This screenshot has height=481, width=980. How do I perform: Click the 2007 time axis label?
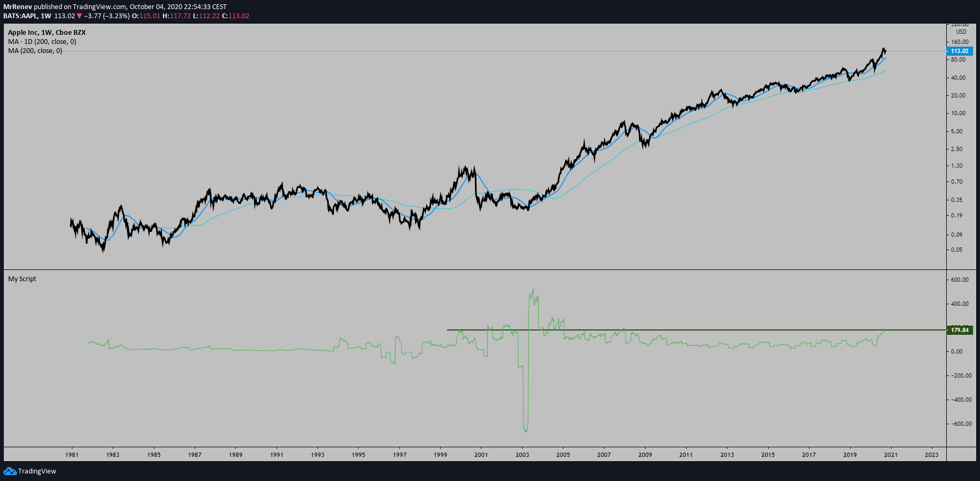tap(604, 455)
